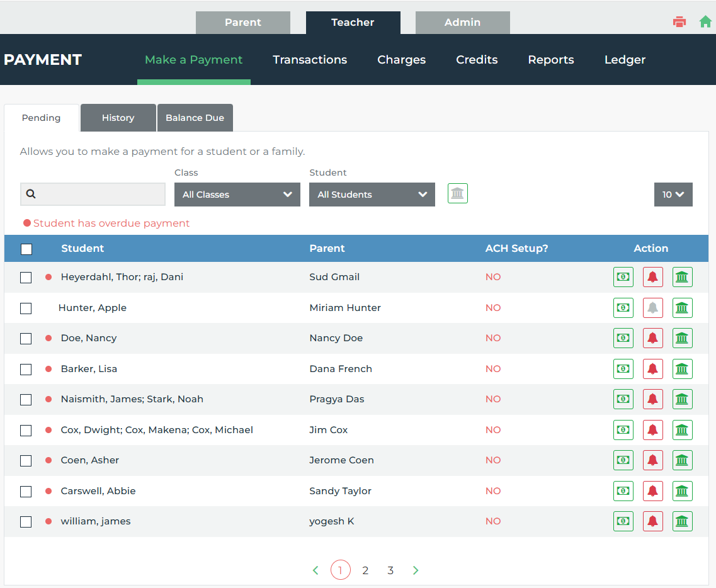Open the rows-per-page 10 dropdown

(x=673, y=195)
